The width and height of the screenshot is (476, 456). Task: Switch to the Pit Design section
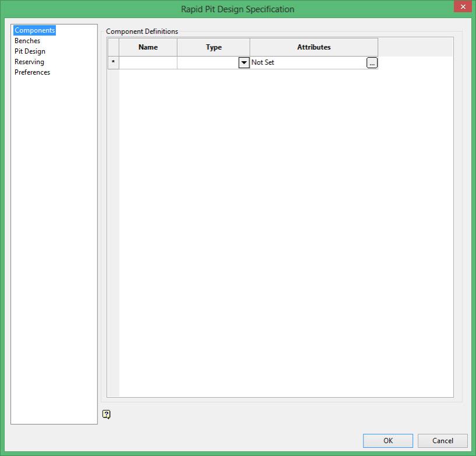click(x=30, y=51)
